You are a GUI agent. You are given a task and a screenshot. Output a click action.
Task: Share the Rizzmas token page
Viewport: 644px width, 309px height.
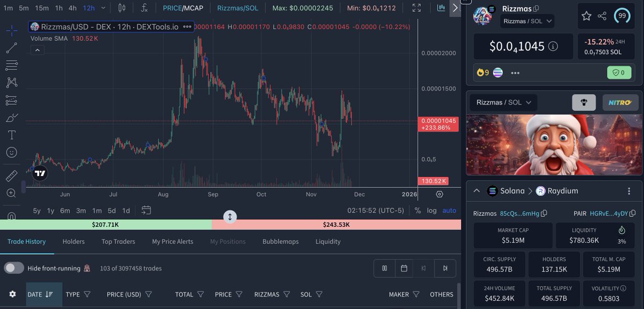(x=603, y=16)
